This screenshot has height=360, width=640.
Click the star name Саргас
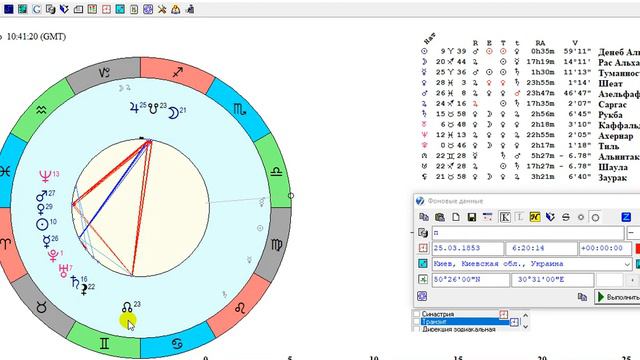click(612, 104)
